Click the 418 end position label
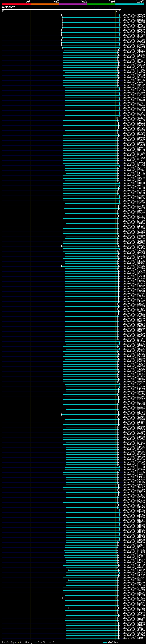 tap(118, 11)
